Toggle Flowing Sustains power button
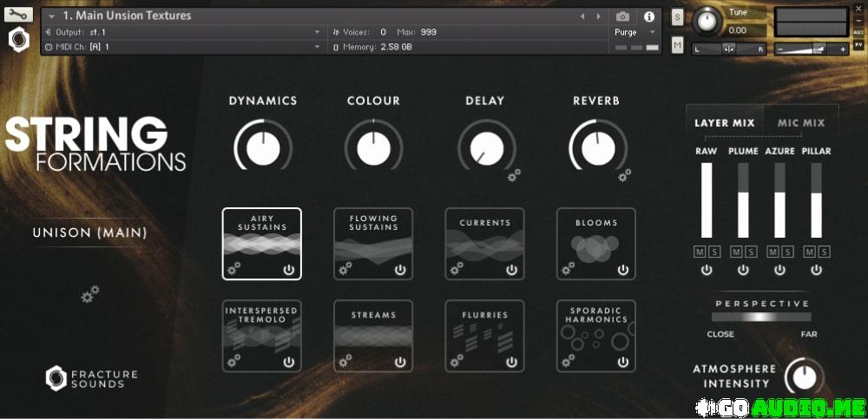The height and width of the screenshot is (419, 868). click(400, 270)
